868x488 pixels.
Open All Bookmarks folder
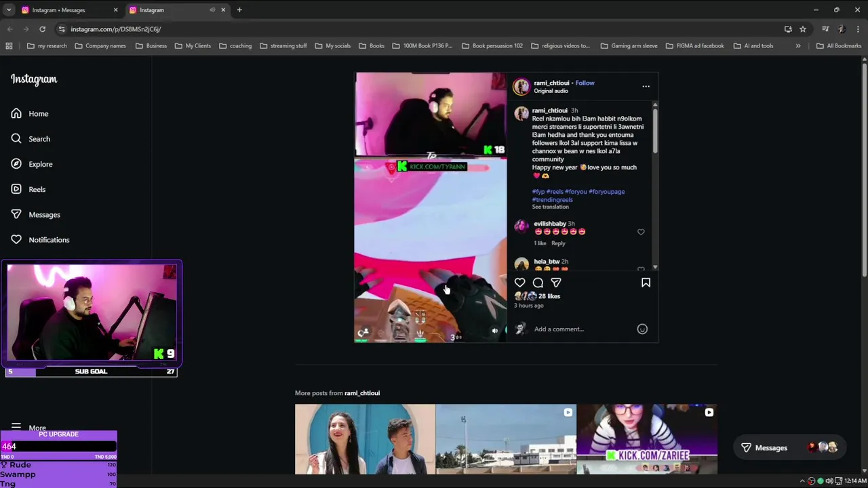(839, 46)
